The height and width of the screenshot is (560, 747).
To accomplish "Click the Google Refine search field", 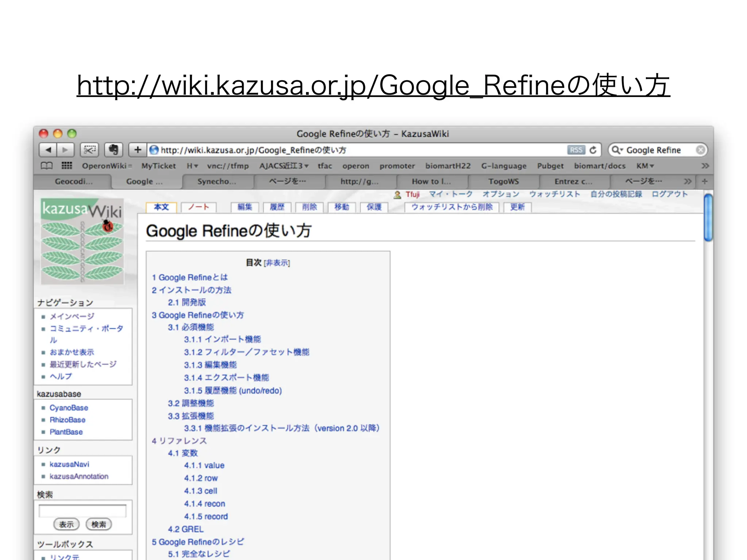I will 658,150.
